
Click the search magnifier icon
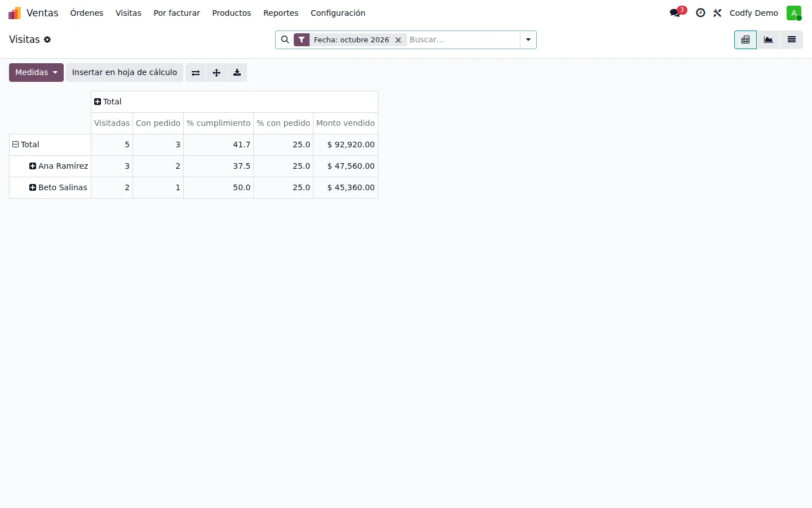point(285,40)
